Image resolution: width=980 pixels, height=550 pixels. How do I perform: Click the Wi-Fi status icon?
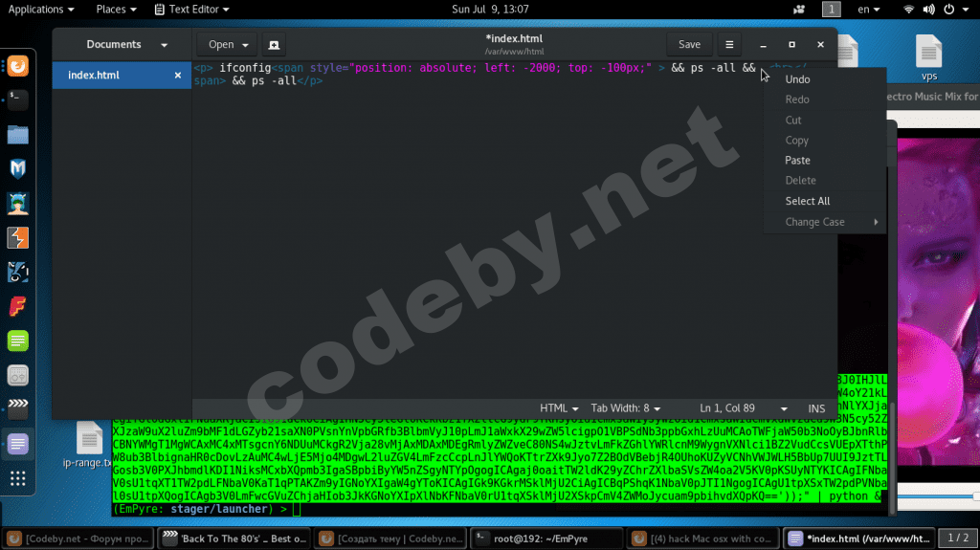pos(909,10)
